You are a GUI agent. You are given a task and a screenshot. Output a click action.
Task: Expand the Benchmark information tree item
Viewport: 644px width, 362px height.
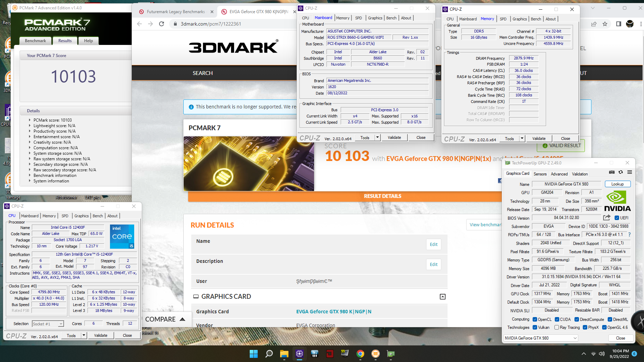[30, 175]
